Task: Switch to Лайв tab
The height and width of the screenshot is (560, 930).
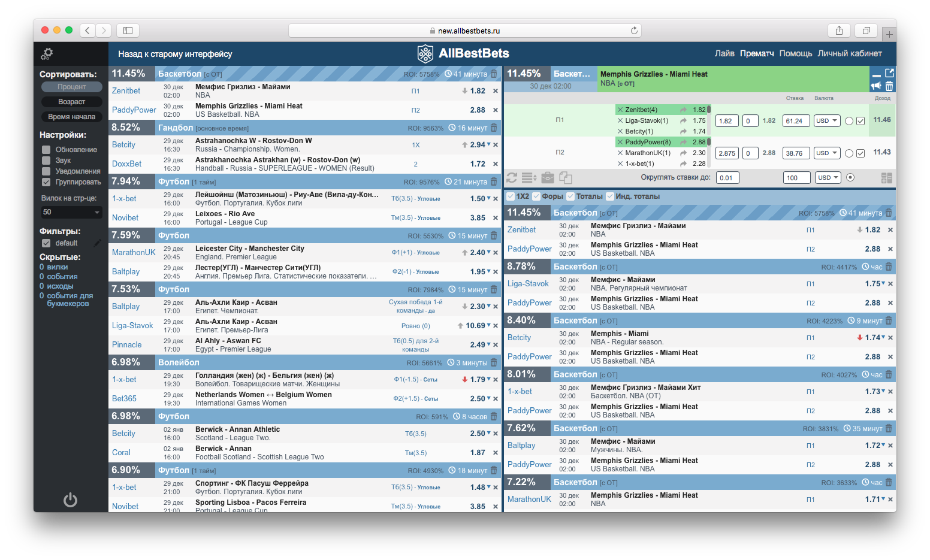Action: click(x=724, y=54)
